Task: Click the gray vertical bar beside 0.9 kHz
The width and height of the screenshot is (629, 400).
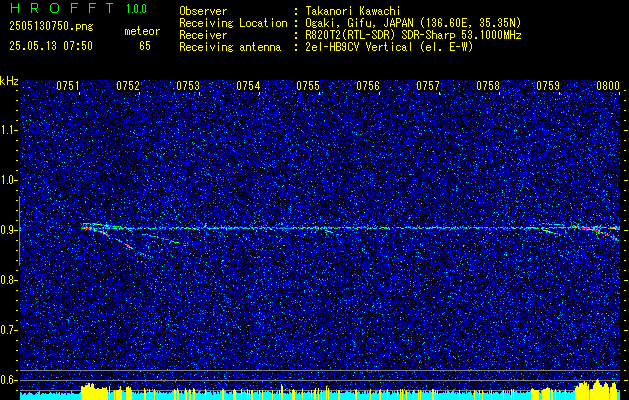Action: click(19, 231)
